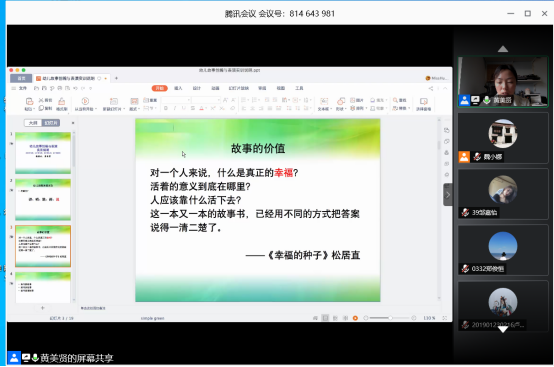
Task: Click the new slide icon in ribbon
Action: pyautogui.click(x=113, y=101)
